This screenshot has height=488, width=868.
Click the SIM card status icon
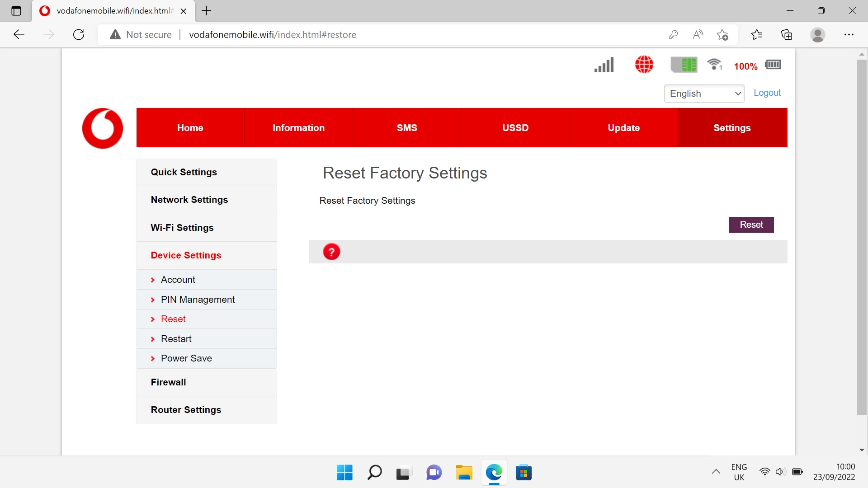tap(684, 65)
